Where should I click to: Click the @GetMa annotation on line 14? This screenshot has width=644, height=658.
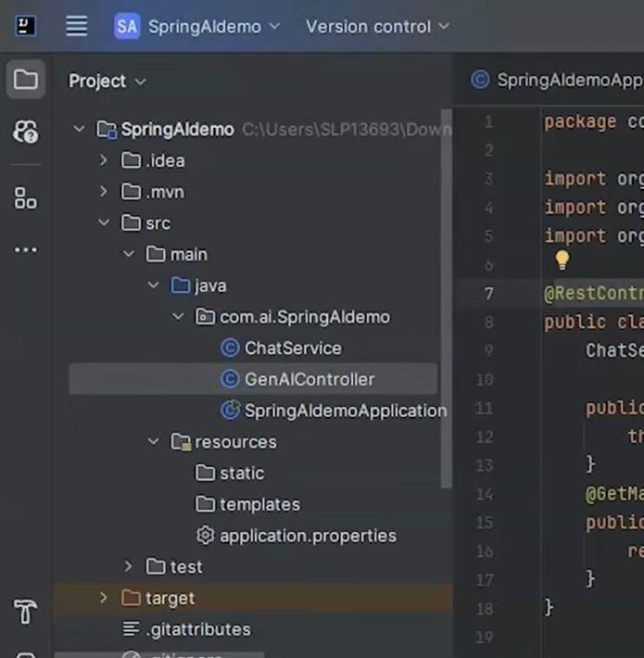pos(614,494)
